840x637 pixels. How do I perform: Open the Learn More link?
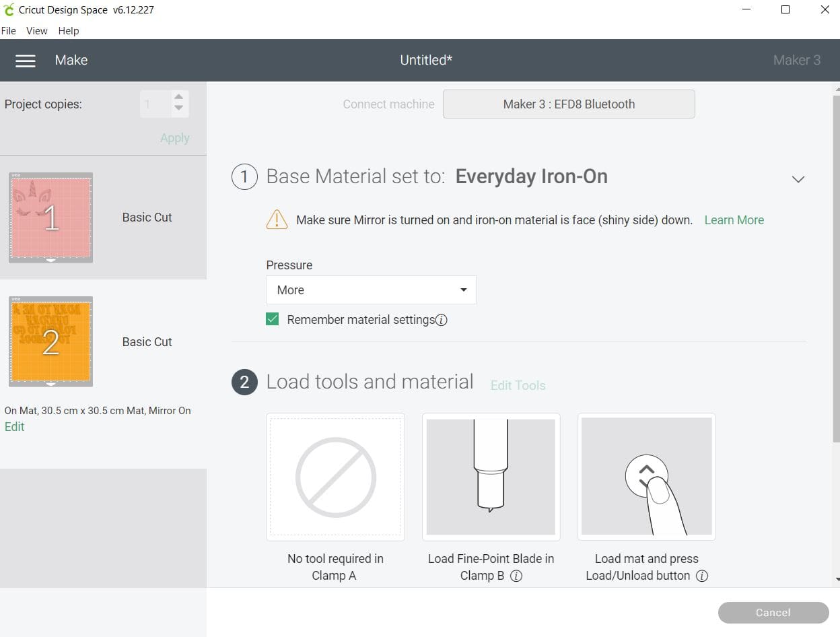(x=734, y=220)
